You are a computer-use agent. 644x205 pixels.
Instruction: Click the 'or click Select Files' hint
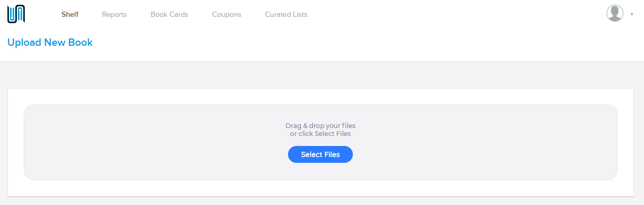(320, 134)
